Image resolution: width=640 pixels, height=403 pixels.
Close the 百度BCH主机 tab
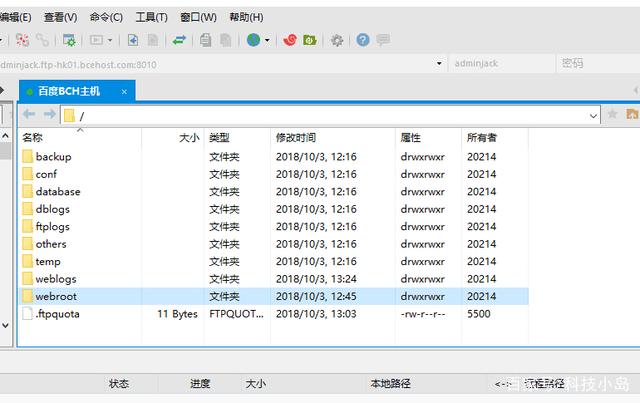(x=125, y=91)
